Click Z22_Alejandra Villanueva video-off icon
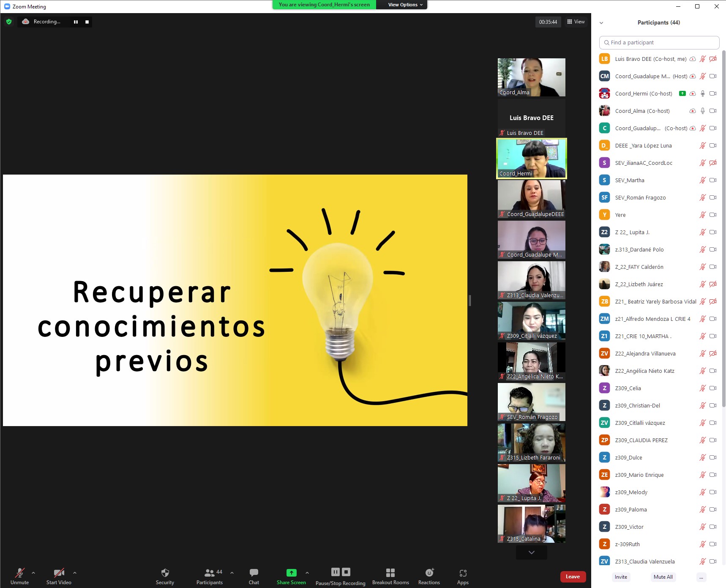Viewport: 726px width, 588px height. [x=713, y=353]
